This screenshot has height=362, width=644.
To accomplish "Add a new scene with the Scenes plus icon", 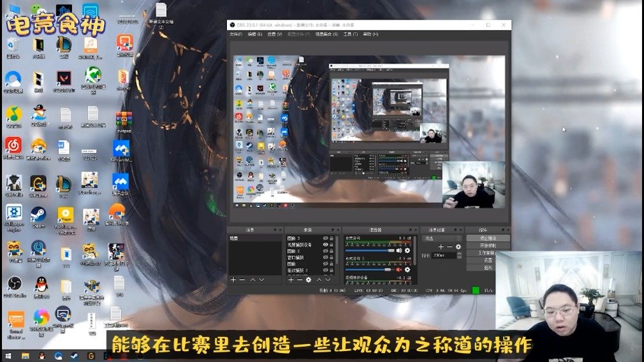I will tap(233, 280).
